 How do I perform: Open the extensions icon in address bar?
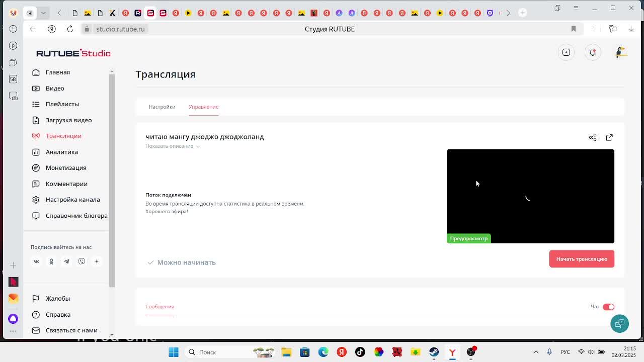[612, 29]
